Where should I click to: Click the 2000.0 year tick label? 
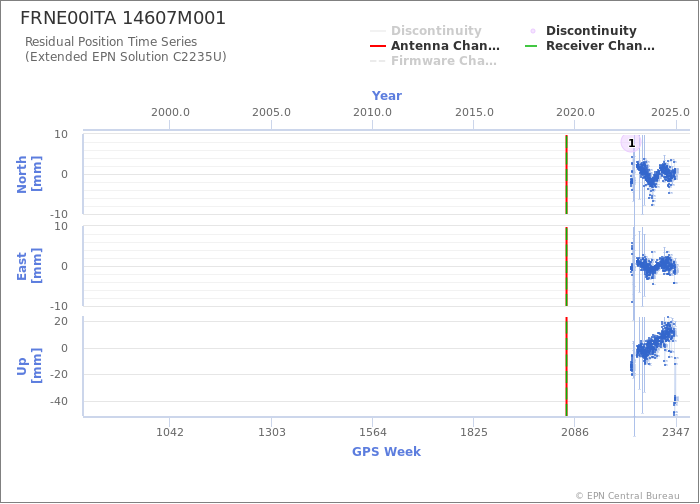(x=170, y=112)
